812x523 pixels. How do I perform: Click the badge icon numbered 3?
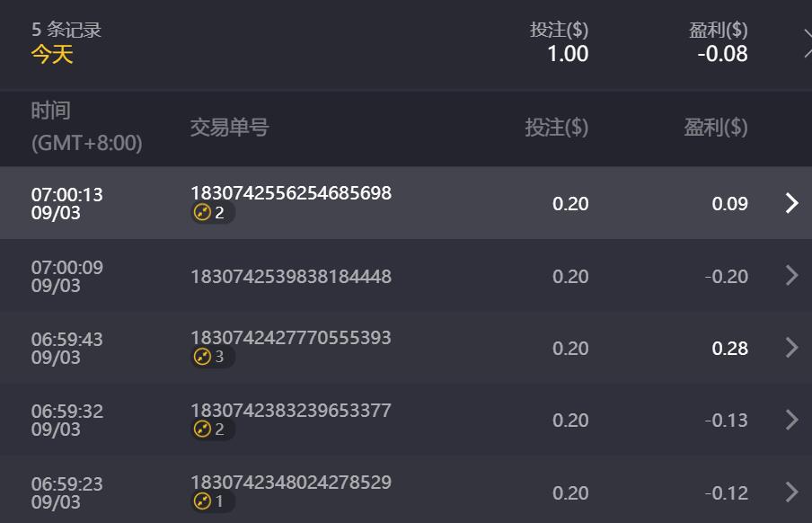pyautogui.click(x=203, y=357)
